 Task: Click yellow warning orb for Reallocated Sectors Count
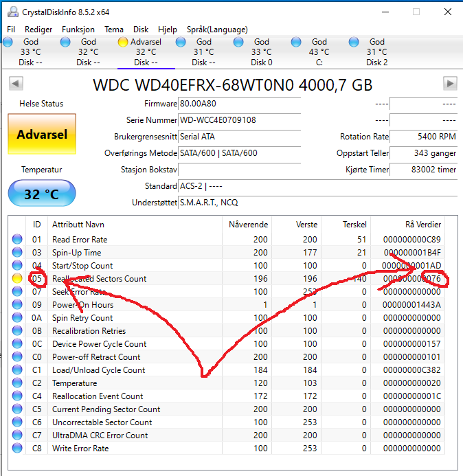[17, 278]
